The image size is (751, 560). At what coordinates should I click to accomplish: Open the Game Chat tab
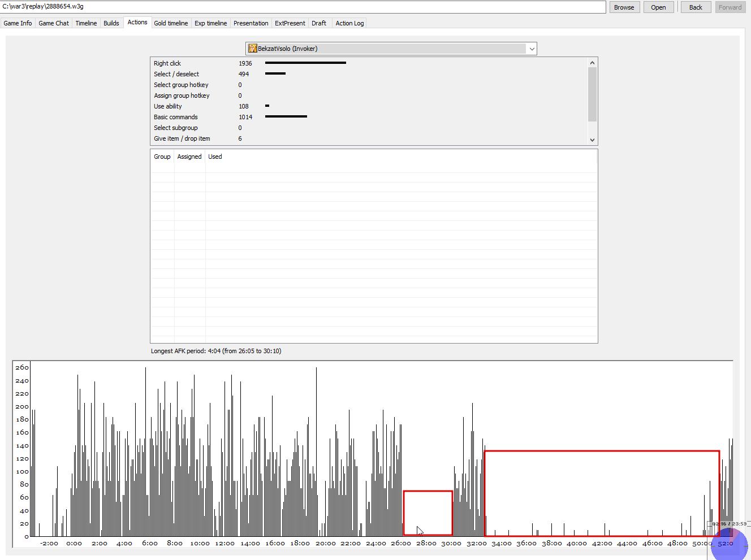point(54,23)
